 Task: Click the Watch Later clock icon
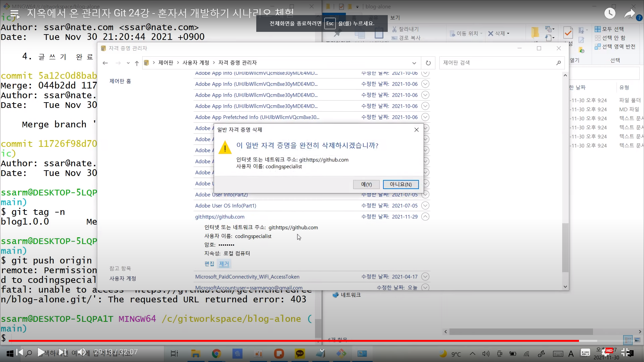(x=610, y=13)
